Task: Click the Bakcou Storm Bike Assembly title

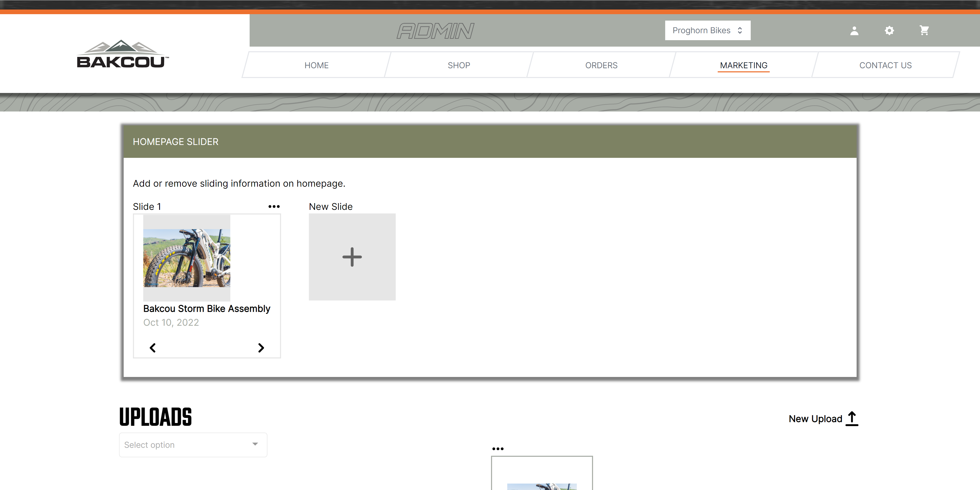Action: (207, 309)
